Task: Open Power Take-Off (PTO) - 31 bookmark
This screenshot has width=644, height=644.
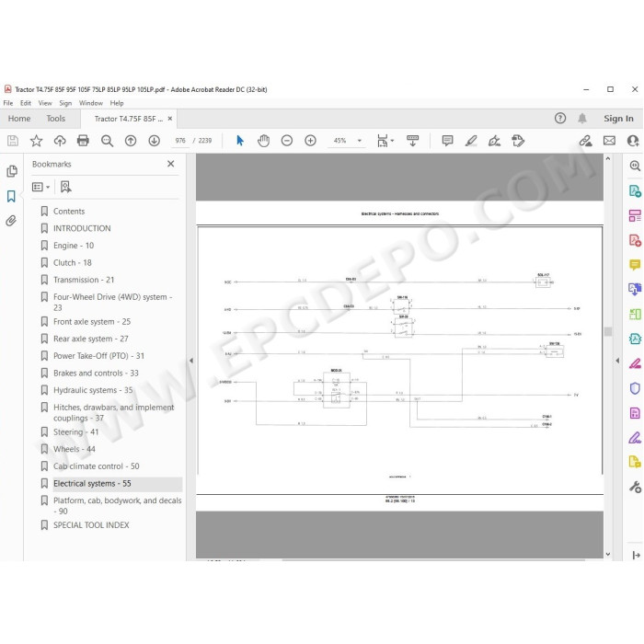Action: tap(98, 356)
